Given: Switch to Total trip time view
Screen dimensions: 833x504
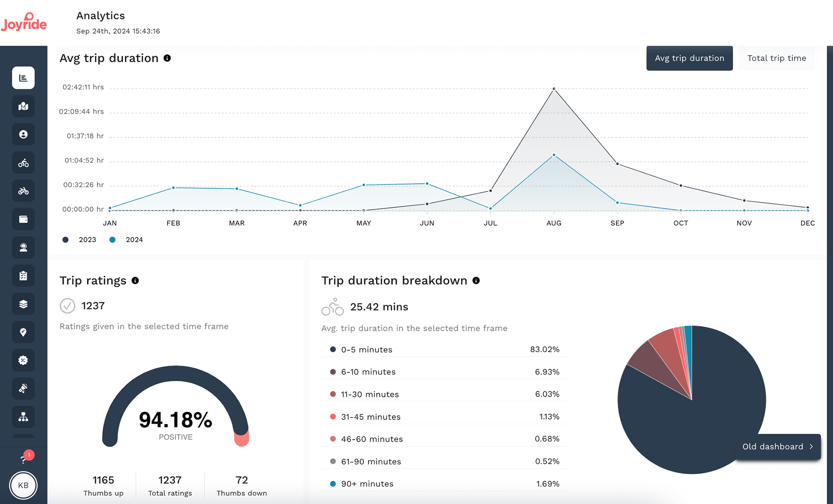Looking at the screenshot, I should (777, 58).
